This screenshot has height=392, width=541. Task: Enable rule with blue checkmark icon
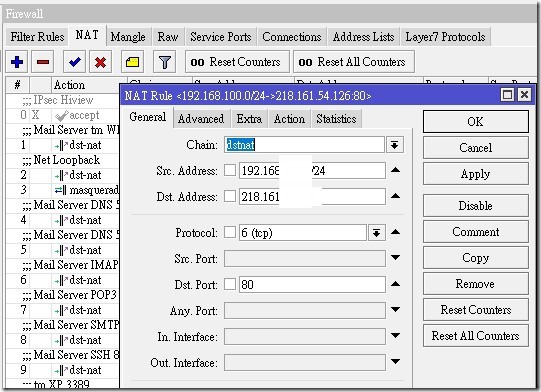point(75,62)
